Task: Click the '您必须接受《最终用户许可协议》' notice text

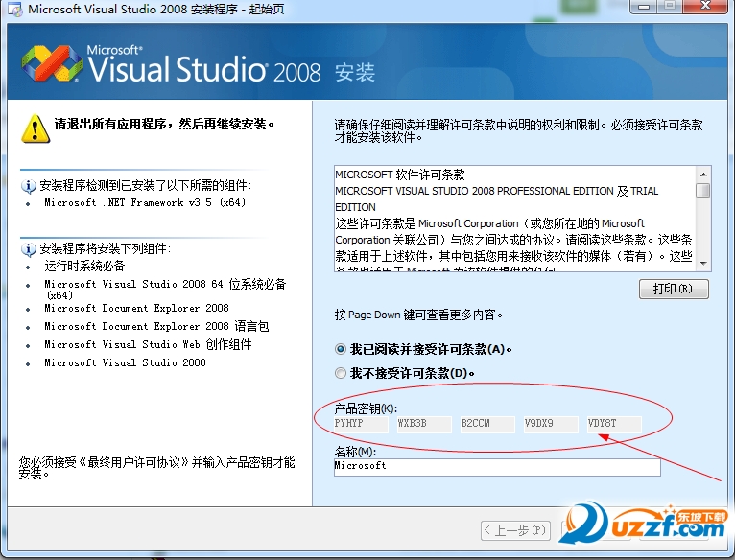Action: click(156, 468)
